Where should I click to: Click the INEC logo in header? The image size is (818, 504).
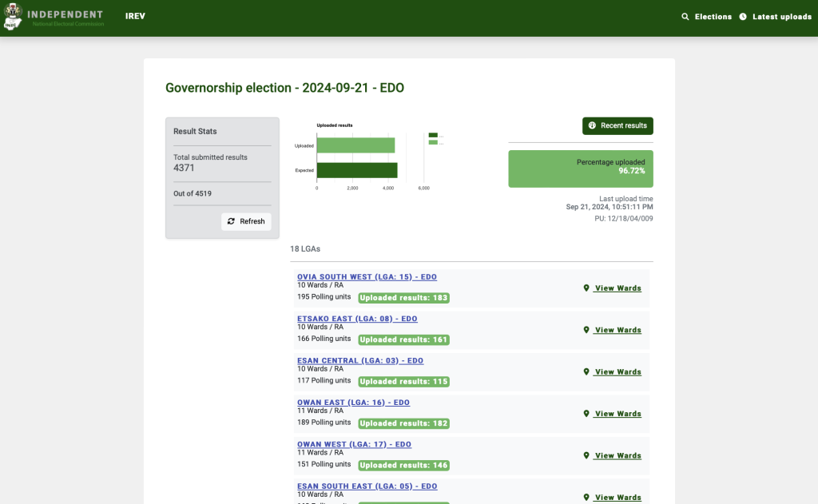pyautogui.click(x=12, y=18)
